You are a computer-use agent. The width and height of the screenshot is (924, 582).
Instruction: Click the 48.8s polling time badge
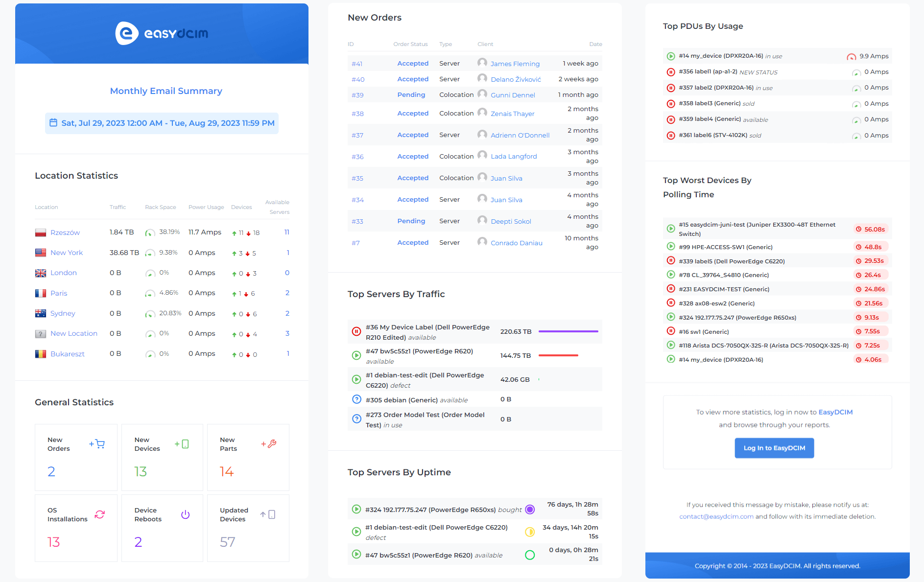(870, 247)
